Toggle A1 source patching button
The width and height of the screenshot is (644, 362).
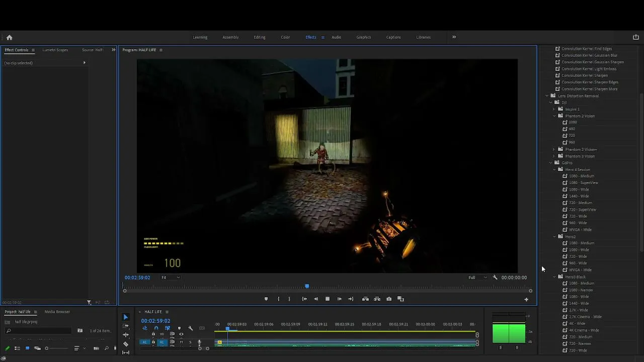145,342
